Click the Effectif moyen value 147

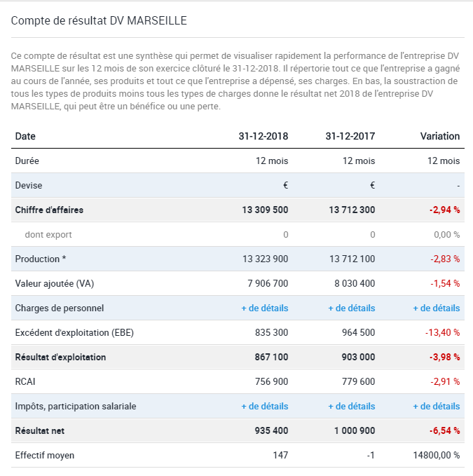point(280,455)
